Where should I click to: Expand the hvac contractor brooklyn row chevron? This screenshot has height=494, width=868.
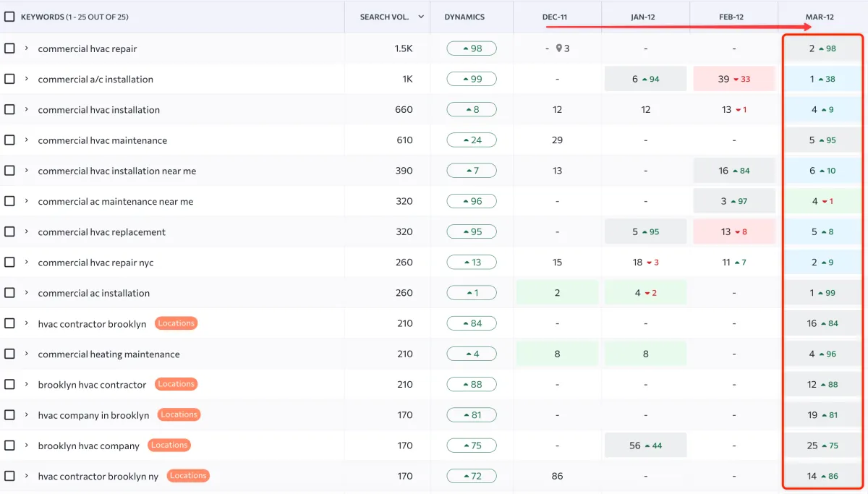[27, 323]
